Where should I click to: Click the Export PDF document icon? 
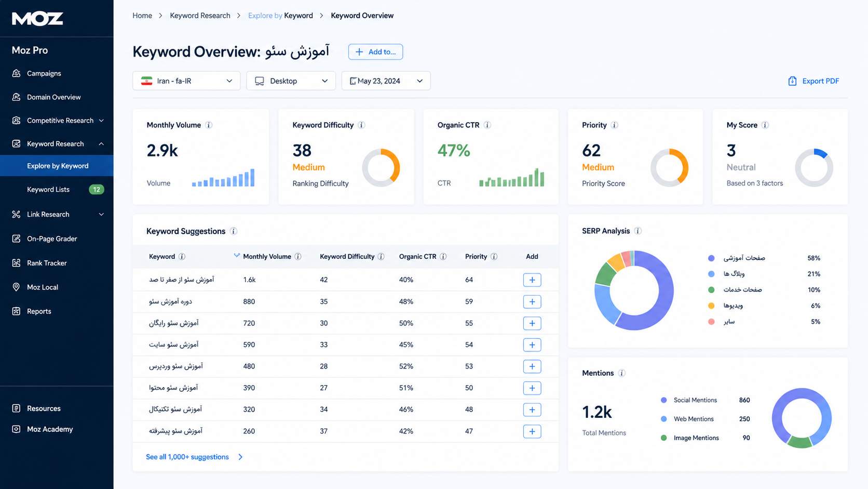(792, 81)
